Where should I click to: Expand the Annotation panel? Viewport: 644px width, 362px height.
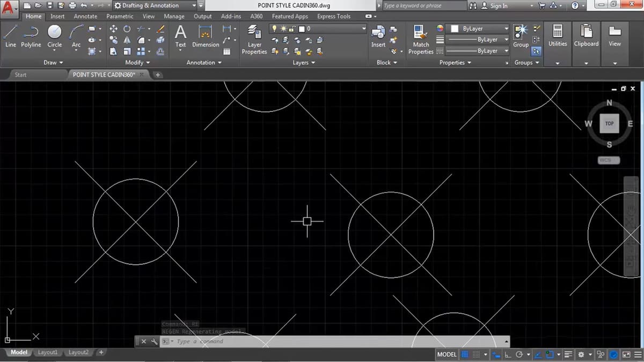204,63
